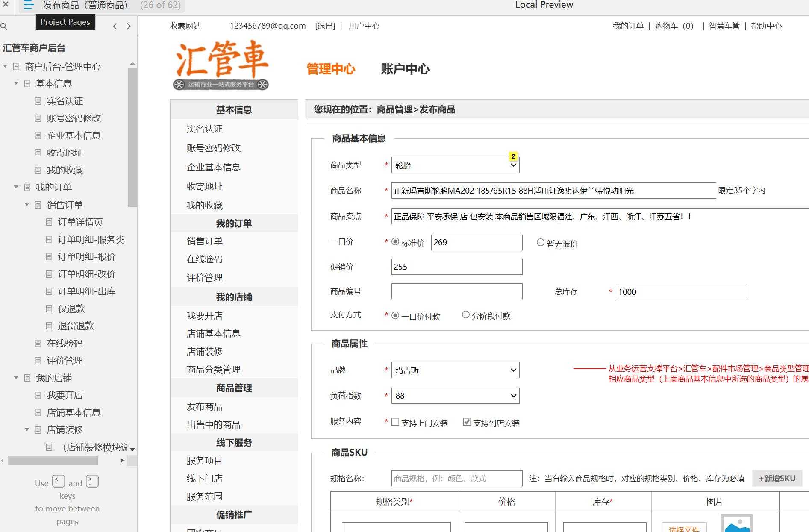
Task: Click the 收藏网站 link in top bar
Action: coord(185,26)
